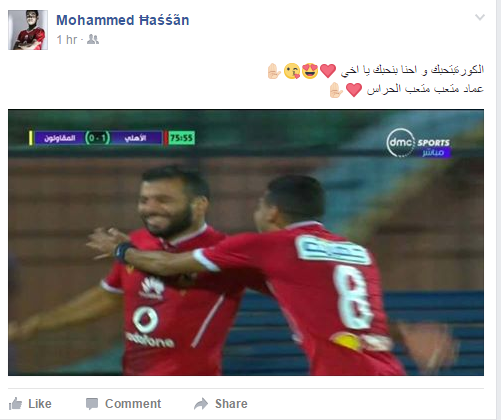The image size is (501, 420).
Task: Click the red heart emoji on first line
Action: (328, 71)
